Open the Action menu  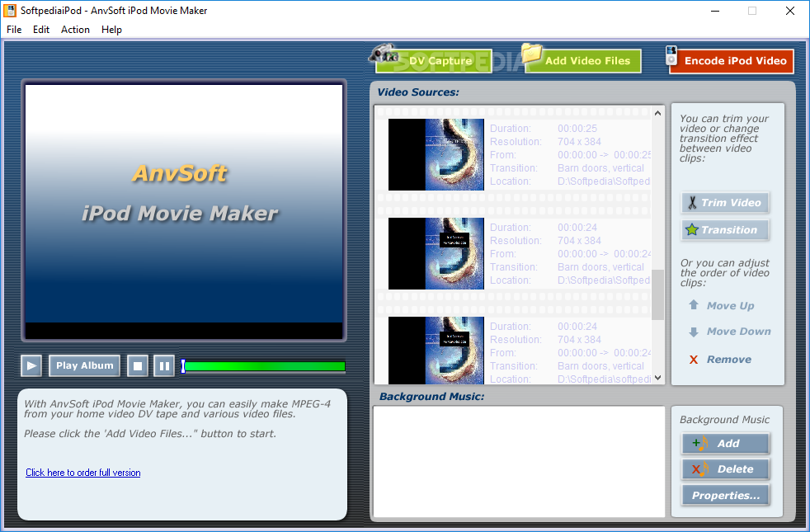[x=75, y=30]
